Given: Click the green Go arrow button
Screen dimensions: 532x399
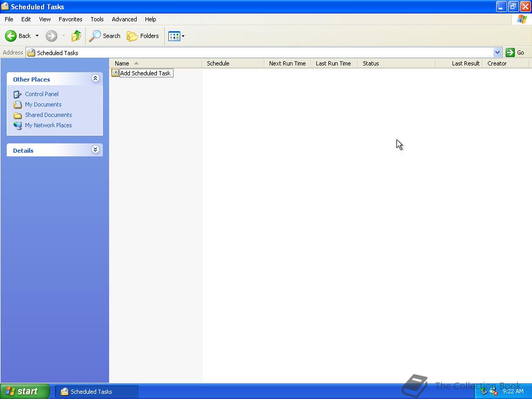Looking at the screenshot, I should point(510,52).
